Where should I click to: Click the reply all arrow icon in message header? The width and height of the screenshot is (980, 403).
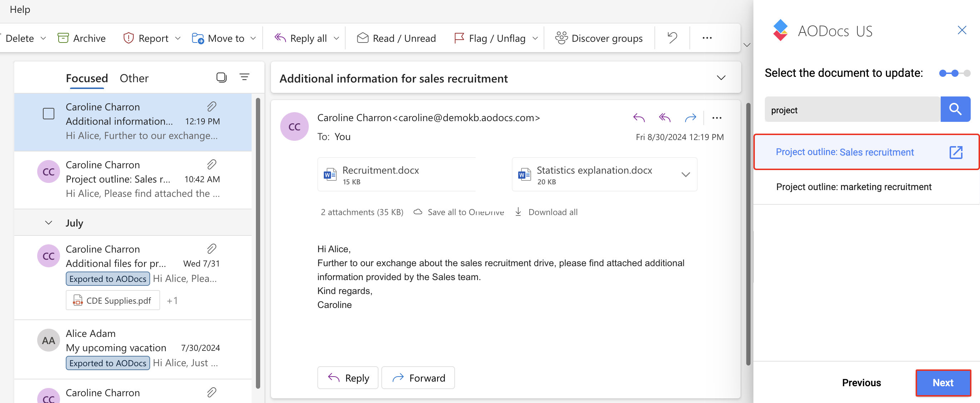point(665,118)
